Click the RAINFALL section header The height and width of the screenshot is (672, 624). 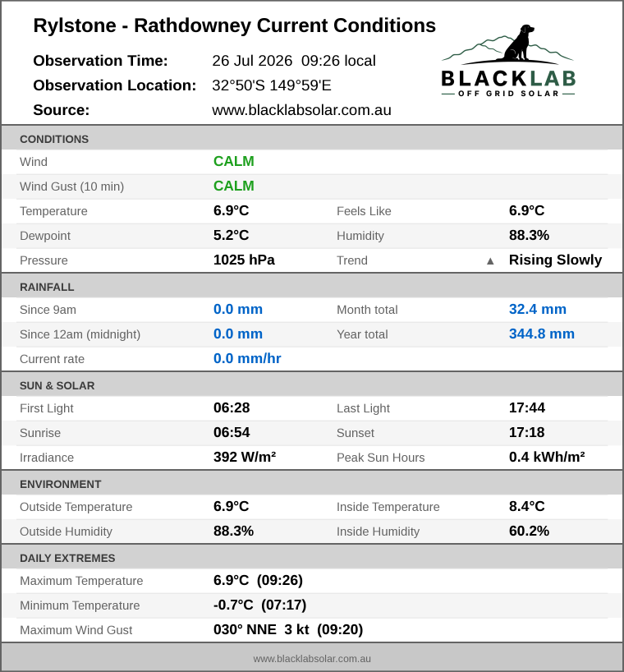pyautogui.click(x=312, y=286)
